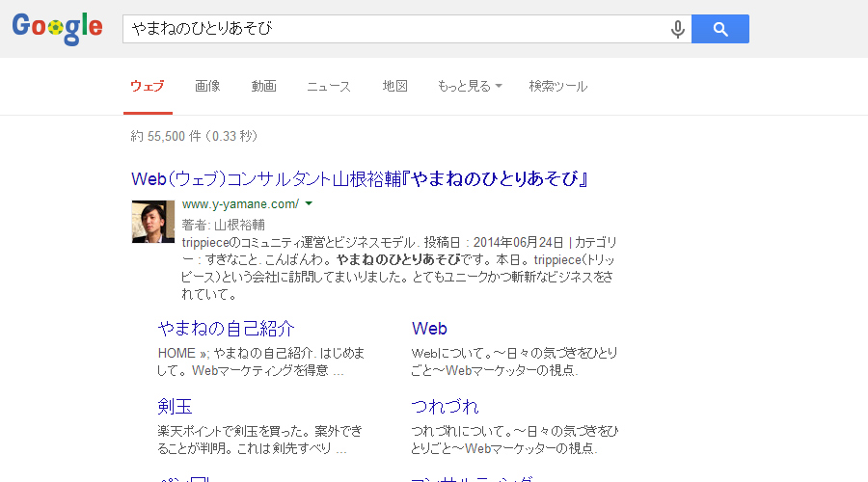Click snippet text つれづれについて。〜日々の気づき

coord(515,440)
